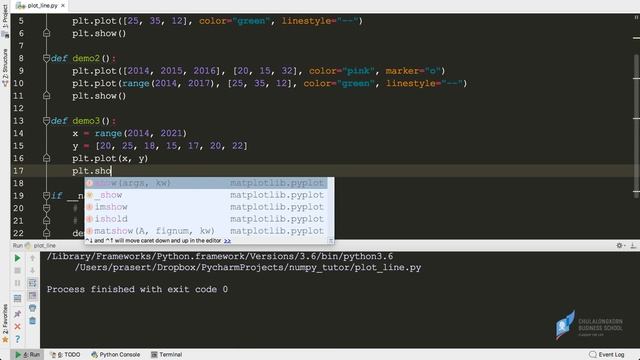Click the Up the stack trace arrow
This screenshot has width=640, height=360.
pos(33,258)
